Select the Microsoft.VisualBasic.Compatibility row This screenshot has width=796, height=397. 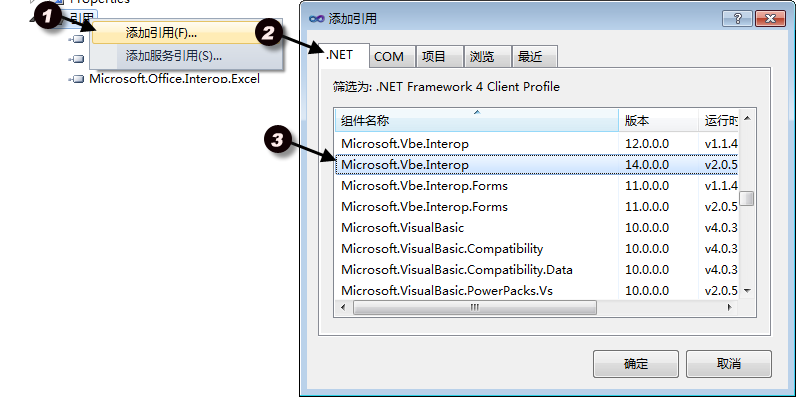coord(537,249)
